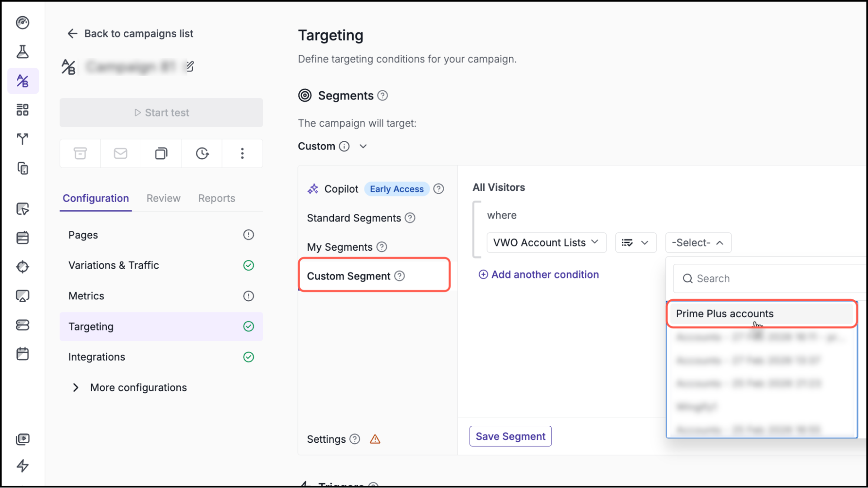Click the Segments help question icon
This screenshot has width=868, height=488.
(x=383, y=96)
